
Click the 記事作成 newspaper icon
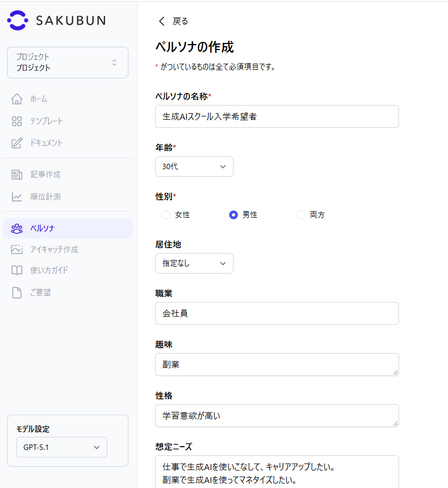click(x=17, y=175)
